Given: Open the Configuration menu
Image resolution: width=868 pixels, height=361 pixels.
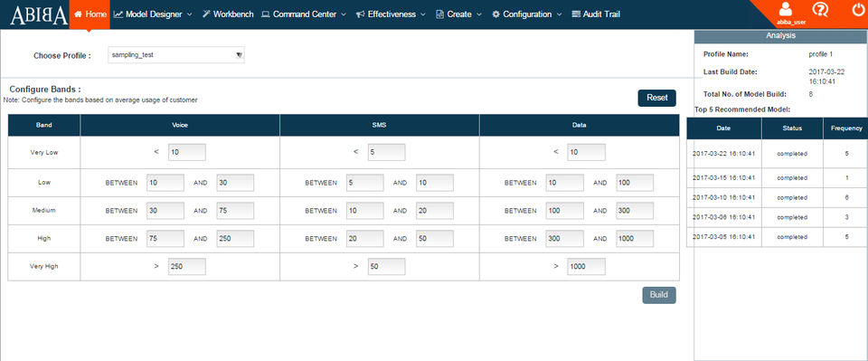Looking at the screenshot, I should click(527, 14).
